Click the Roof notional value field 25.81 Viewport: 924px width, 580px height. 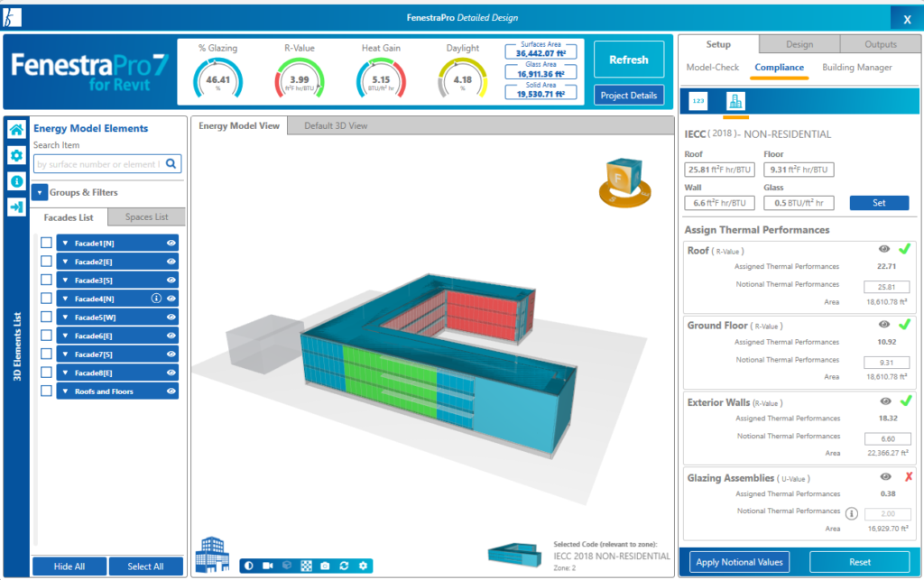click(886, 287)
